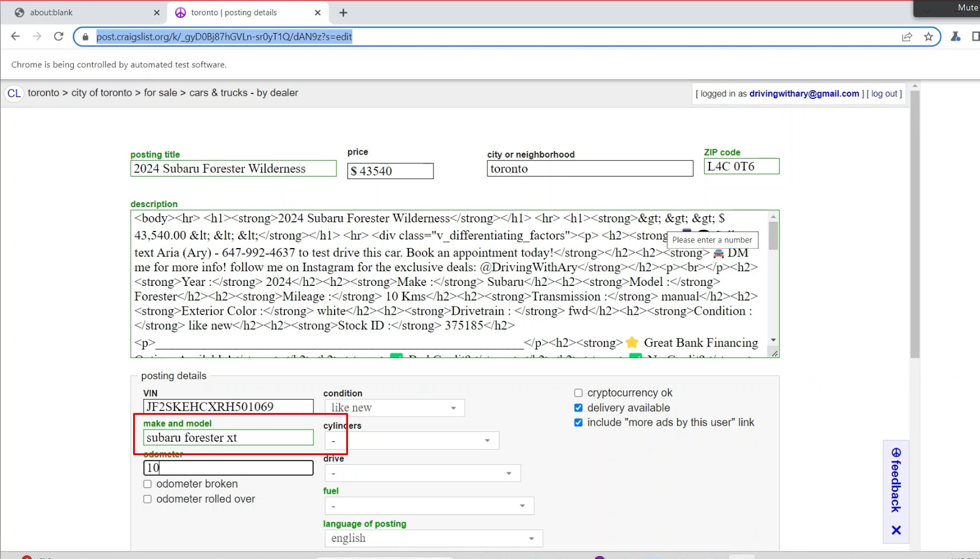
Task: Open the feedback side tab
Action: (x=896, y=480)
